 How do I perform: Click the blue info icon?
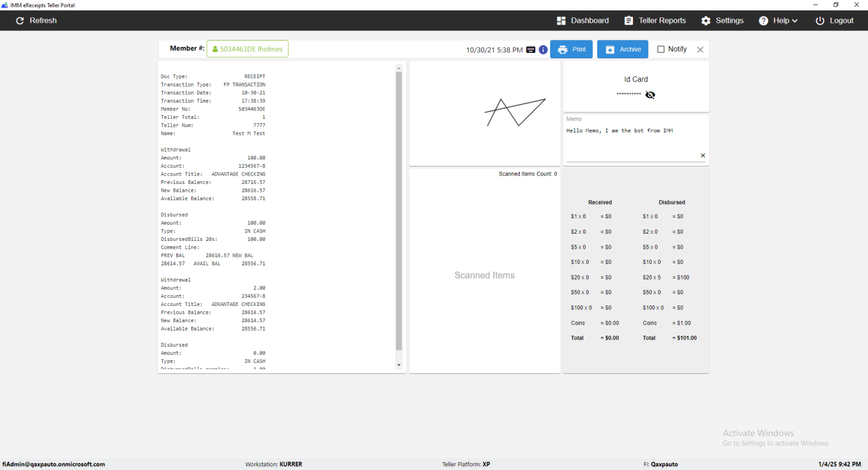[x=543, y=50]
